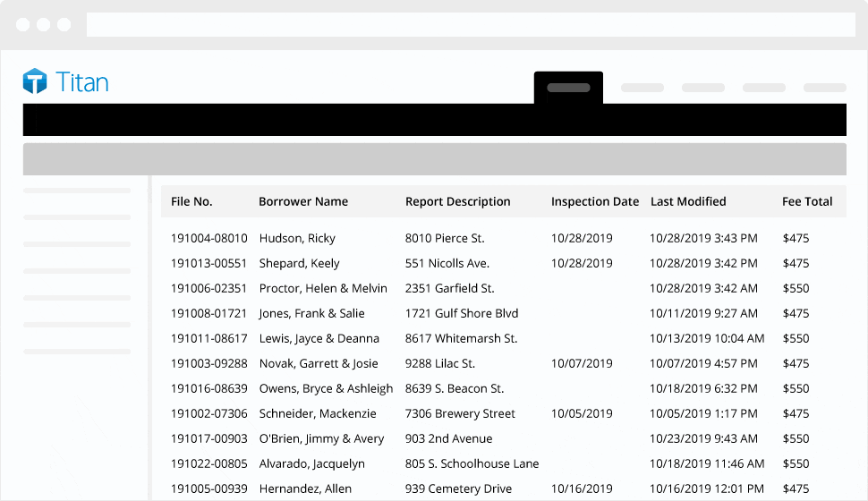Screen dimensions: 868x501
Task: Open file 191005-00939
Action: tap(209, 488)
